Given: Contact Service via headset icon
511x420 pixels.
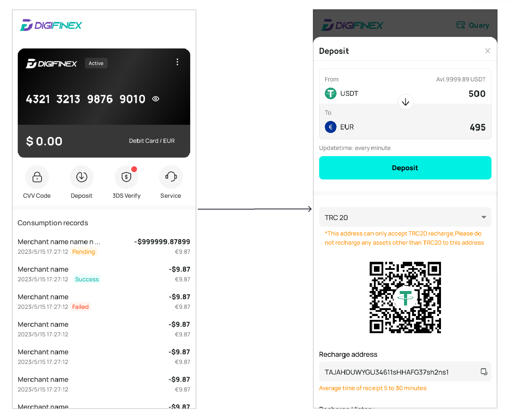Looking at the screenshot, I should click(x=171, y=177).
